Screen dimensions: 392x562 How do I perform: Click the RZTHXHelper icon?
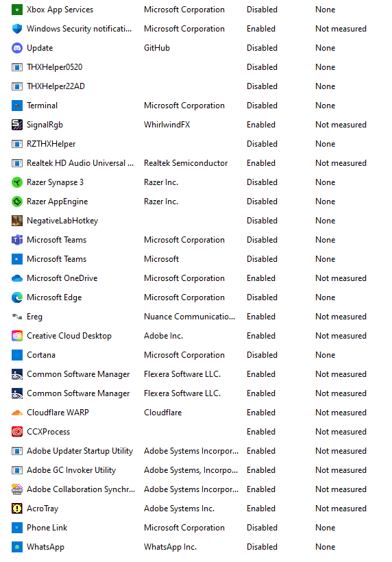[17, 144]
